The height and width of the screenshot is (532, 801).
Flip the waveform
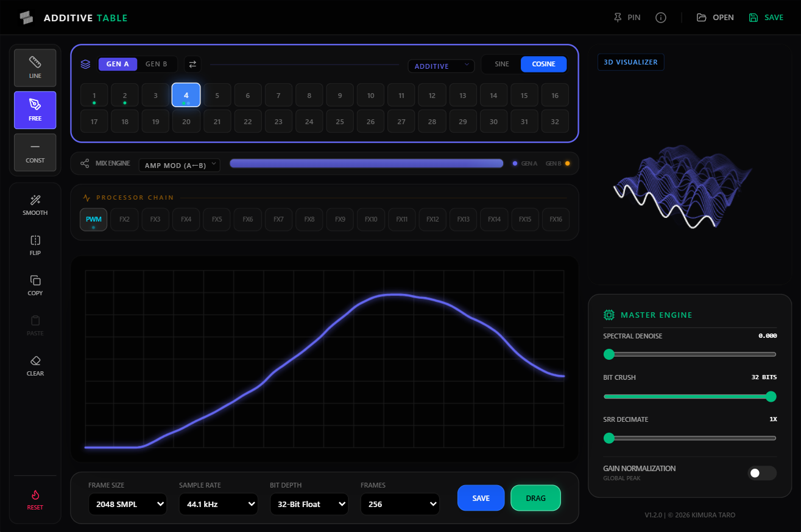(x=35, y=245)
